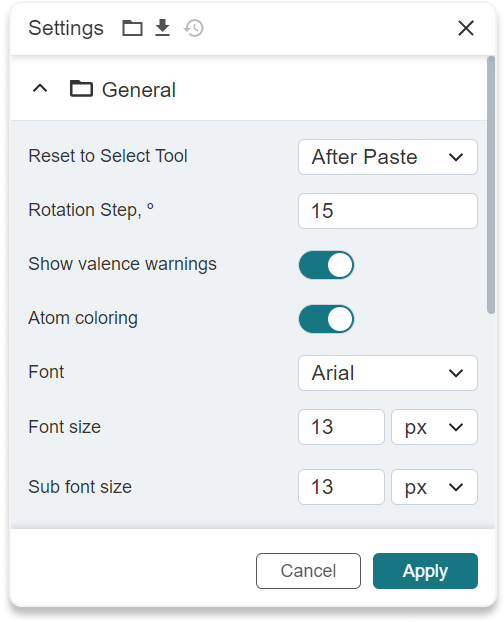Click the General section folder icon
This screenshot has width=504, height=622.
[81, 88]
